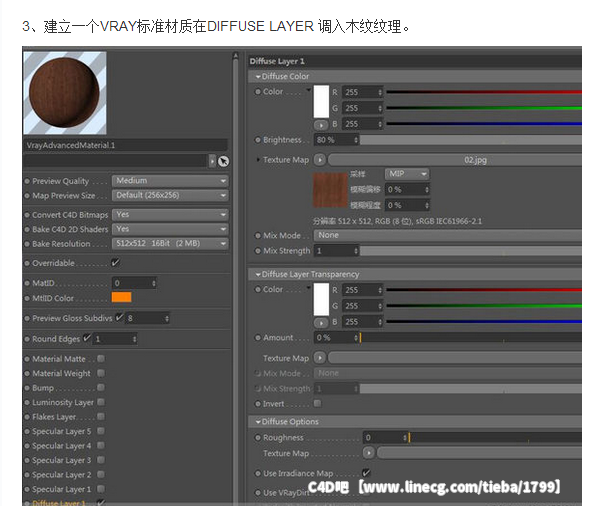The width and height of the screenshot is (594, 506).
Task: Click the Diffuse Color Mix Strength slider
Action: click(x=471, y=251)
